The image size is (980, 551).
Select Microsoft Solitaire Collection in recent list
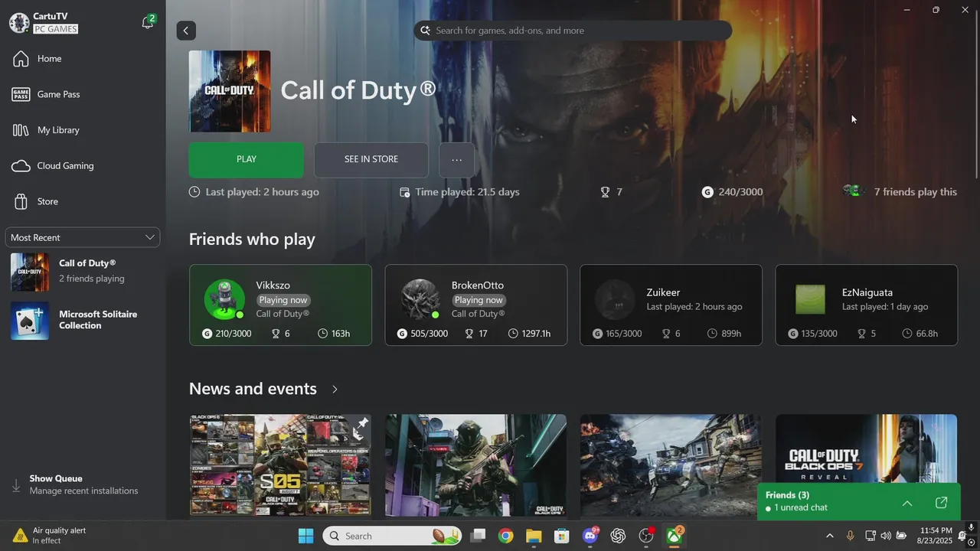pos(83,320)
